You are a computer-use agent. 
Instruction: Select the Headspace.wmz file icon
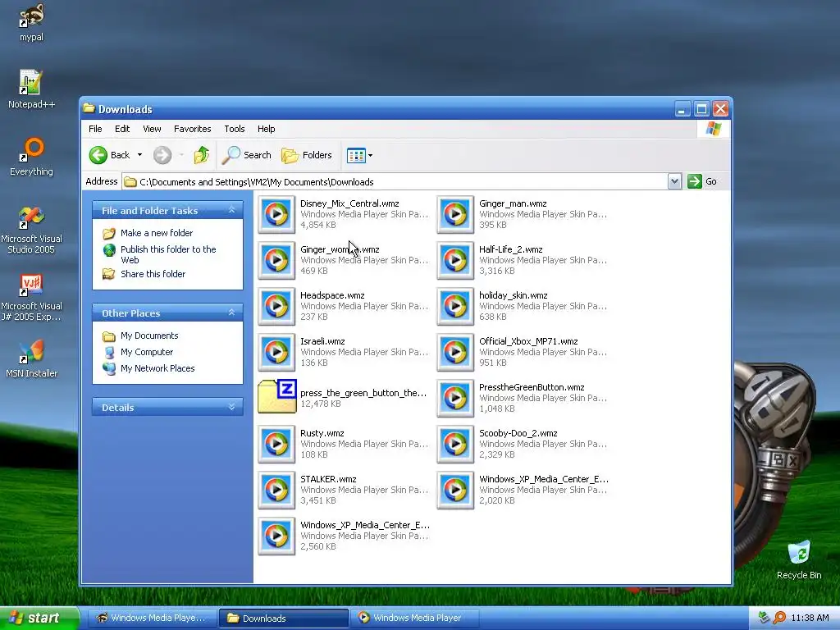point(276,307)
